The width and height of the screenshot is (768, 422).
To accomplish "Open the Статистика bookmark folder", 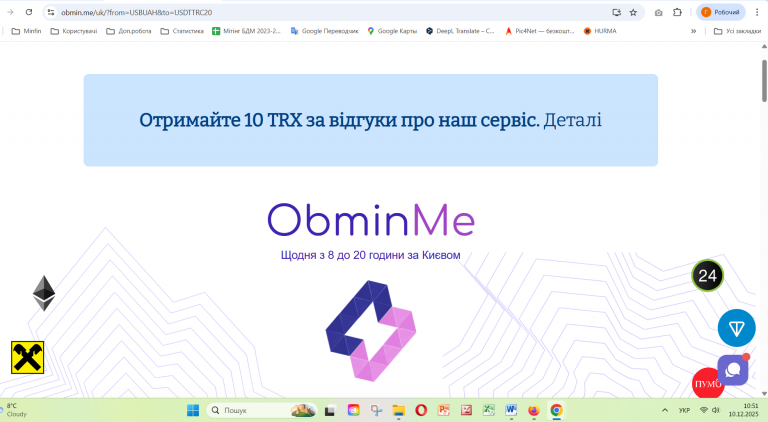I will pos(182,31).
